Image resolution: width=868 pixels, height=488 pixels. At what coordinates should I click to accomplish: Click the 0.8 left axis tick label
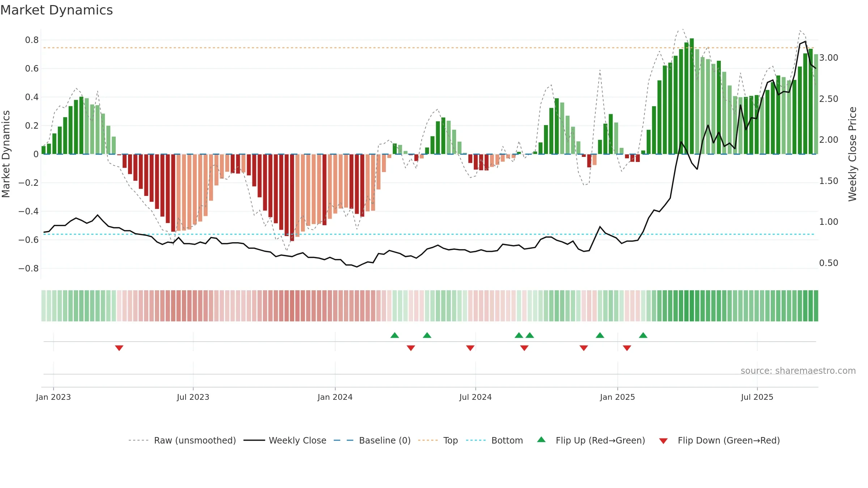click(x=32, y=40)
